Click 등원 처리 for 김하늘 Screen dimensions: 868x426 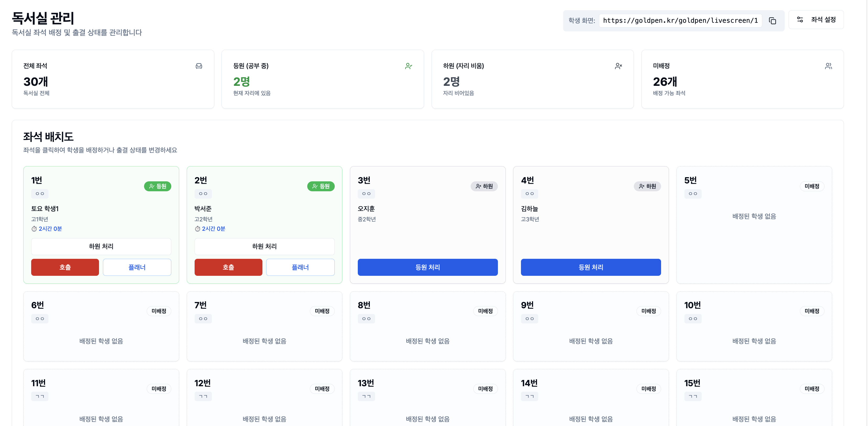coord(591,267)
